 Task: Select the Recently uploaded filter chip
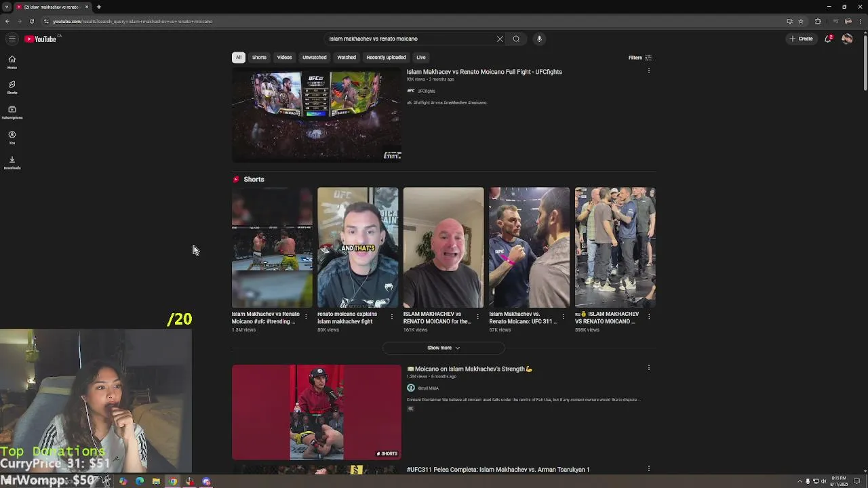tap(386, 58)
